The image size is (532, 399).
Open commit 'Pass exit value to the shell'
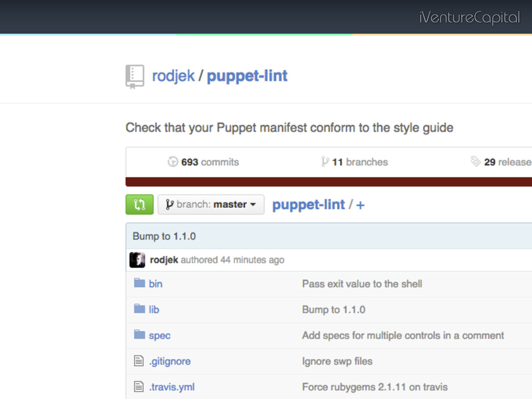362,284
